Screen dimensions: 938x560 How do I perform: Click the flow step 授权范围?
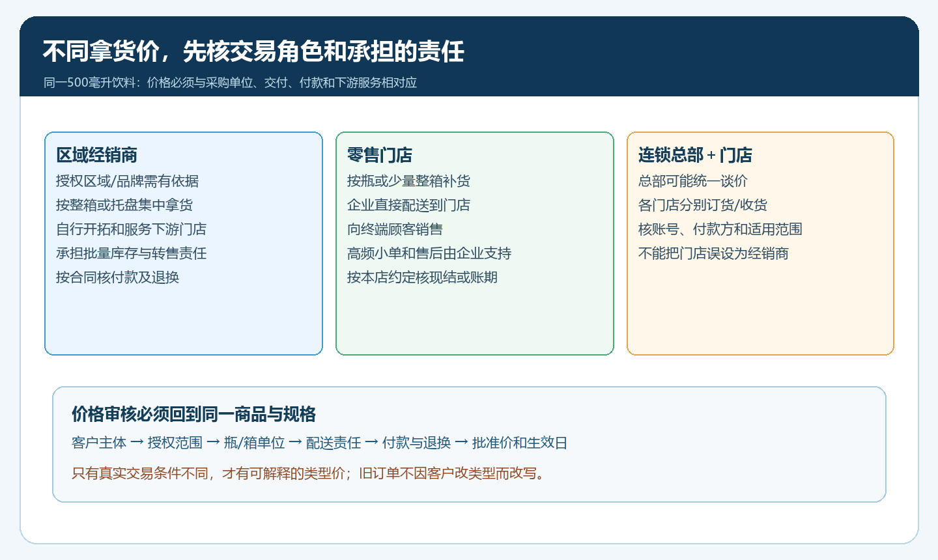click(175, 443)
